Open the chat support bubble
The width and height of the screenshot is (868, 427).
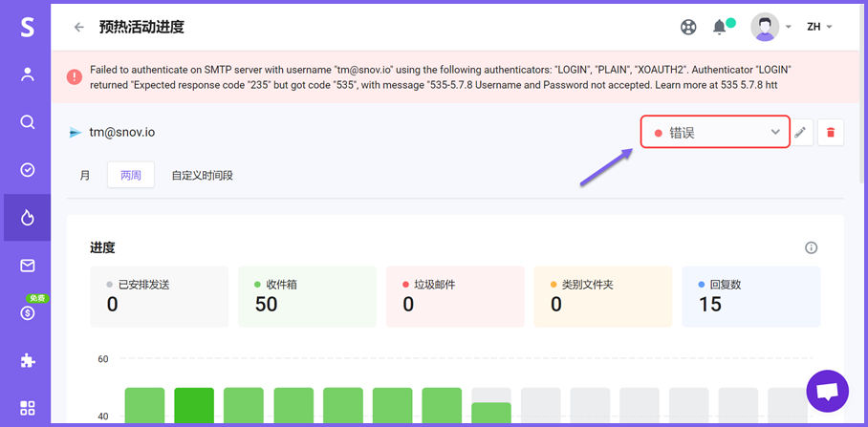pyautogui.click(x=828, y=391)
